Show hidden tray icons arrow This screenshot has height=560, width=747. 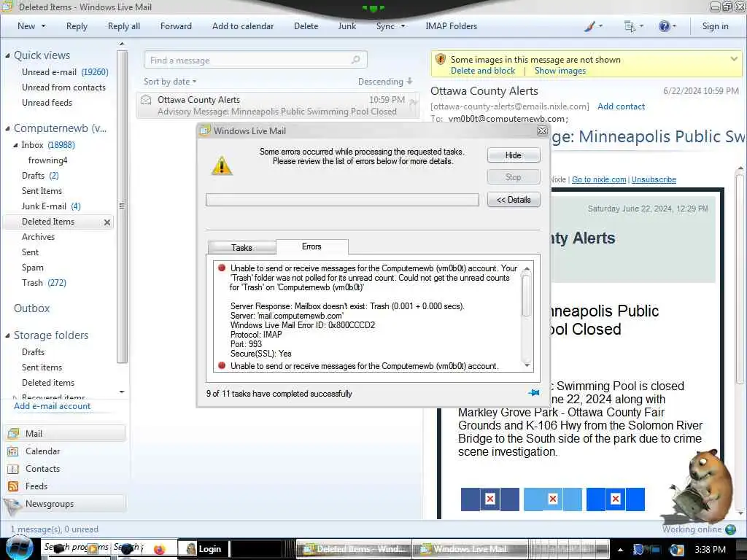(620, 550)
